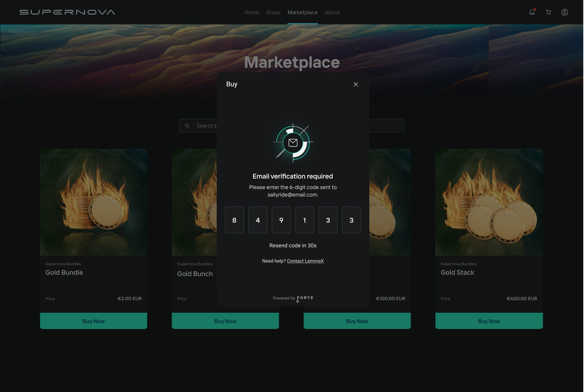This screenshot has height=392, width=586.
Task: Open the notifications bell icon
Action: pyautogui.click(x=532, y=12)
